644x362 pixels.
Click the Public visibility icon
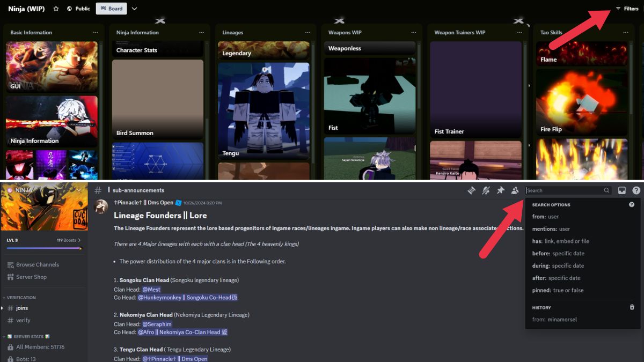click(70, 9)
